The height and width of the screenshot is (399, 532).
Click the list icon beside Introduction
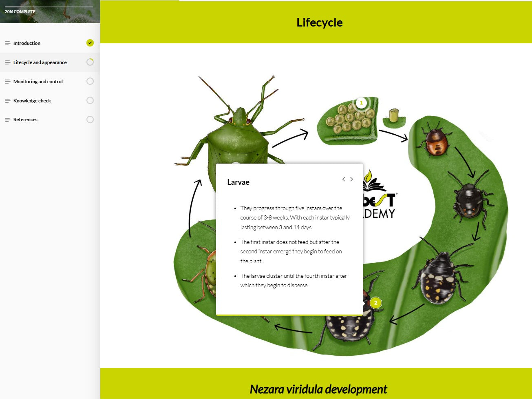[x=7, y=43]
